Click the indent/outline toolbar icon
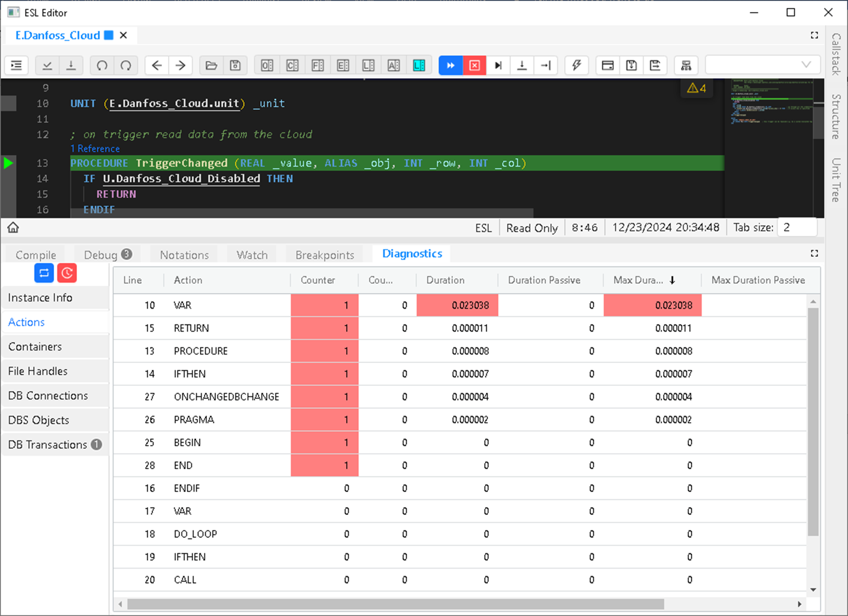This screenshot has height=616, width=848. coord(17,66)
